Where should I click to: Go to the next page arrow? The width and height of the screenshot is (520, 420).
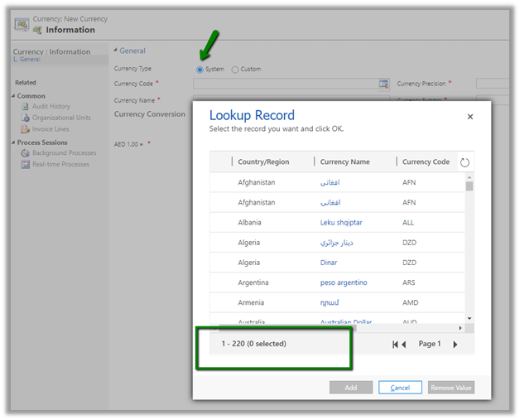click(x=455, y=344)
